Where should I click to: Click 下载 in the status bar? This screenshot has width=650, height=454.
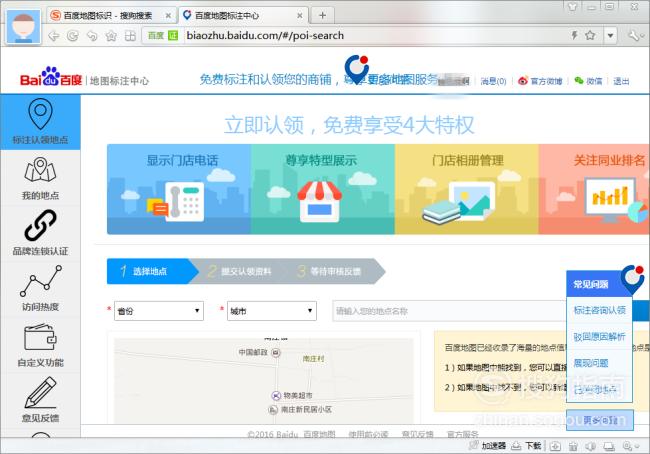click(526, 446)
